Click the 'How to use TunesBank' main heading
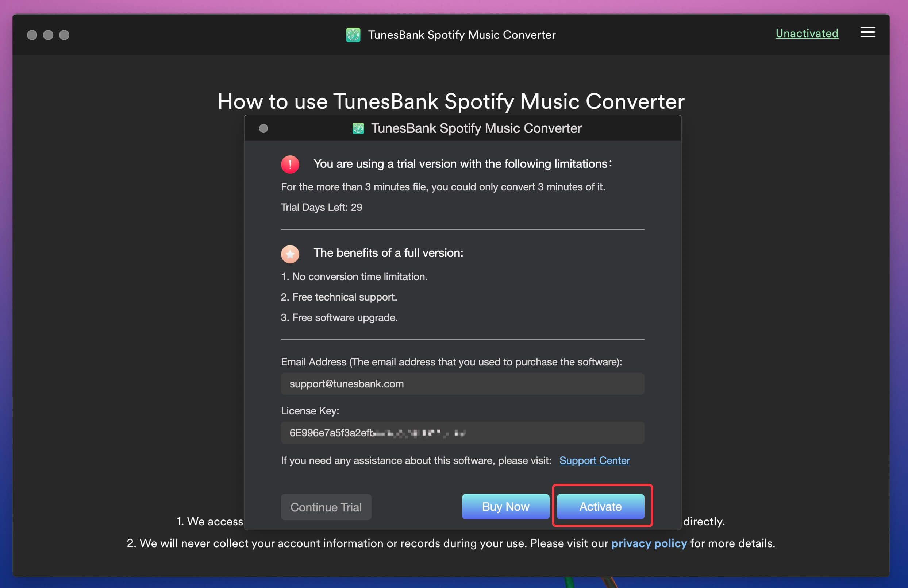Image resolution: width=908 pixels, height=588 pixels. tap(451, 101)
